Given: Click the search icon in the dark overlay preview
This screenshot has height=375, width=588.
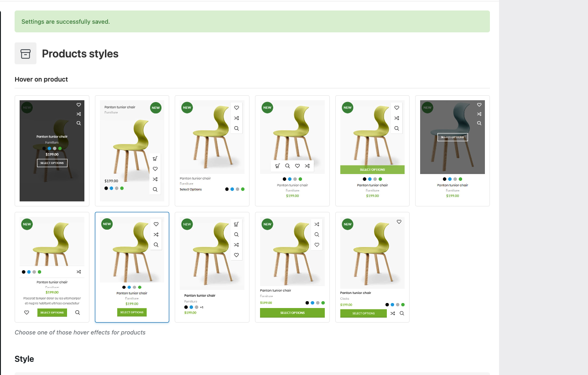Looking at the screenshot, I should click(x=78, y=123).
